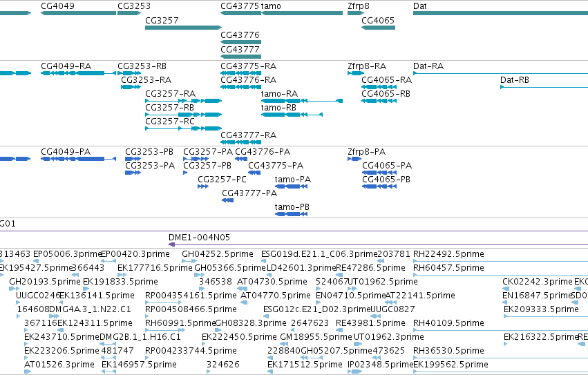The height and width of the screenshot is (375, 588).
Task: Click transcript CG43776-RA
Action: 240,87
